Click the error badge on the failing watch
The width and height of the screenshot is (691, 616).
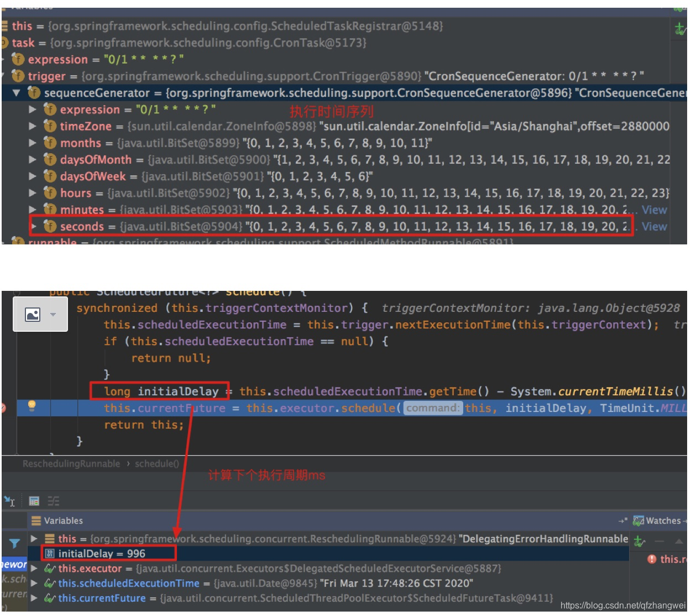pyautogui.click(x=653, y=559)
